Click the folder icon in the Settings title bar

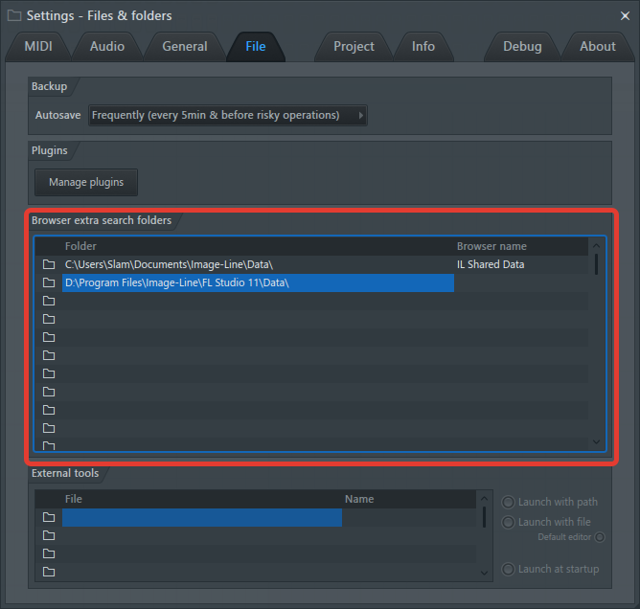pos(14,16)
